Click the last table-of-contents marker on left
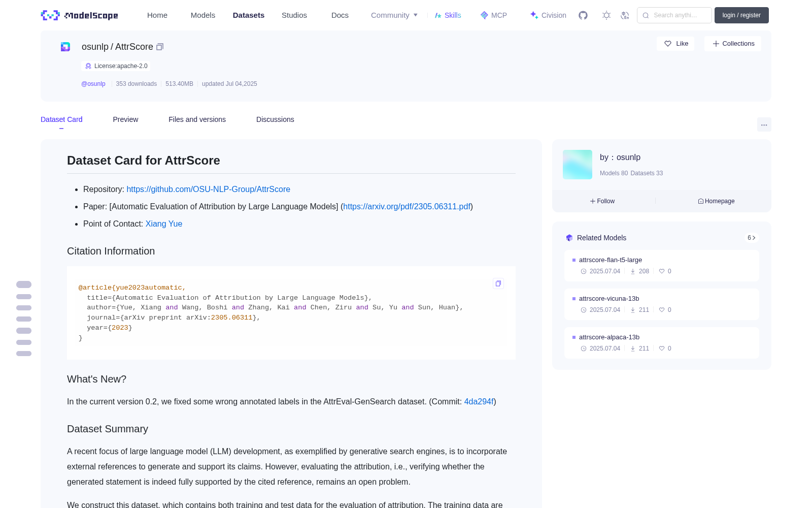Screen dimensions: 812x508 pyautogui.click(x=24, y=354)
